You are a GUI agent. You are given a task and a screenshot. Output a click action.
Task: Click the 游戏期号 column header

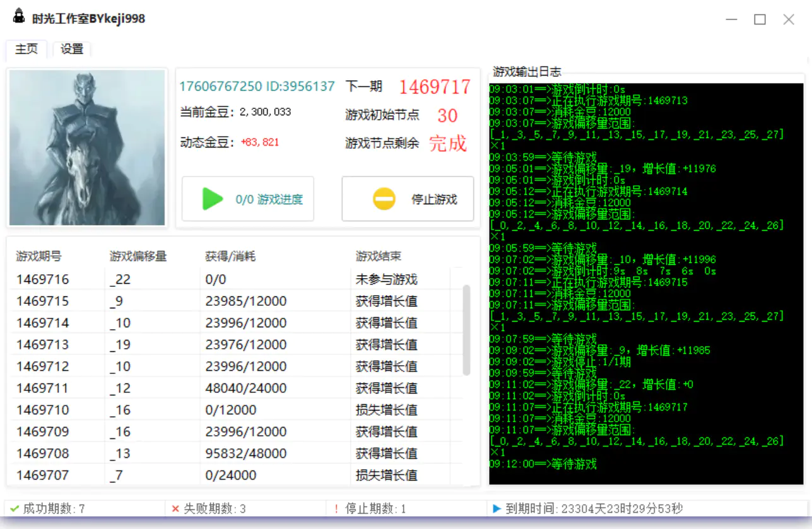39,256
